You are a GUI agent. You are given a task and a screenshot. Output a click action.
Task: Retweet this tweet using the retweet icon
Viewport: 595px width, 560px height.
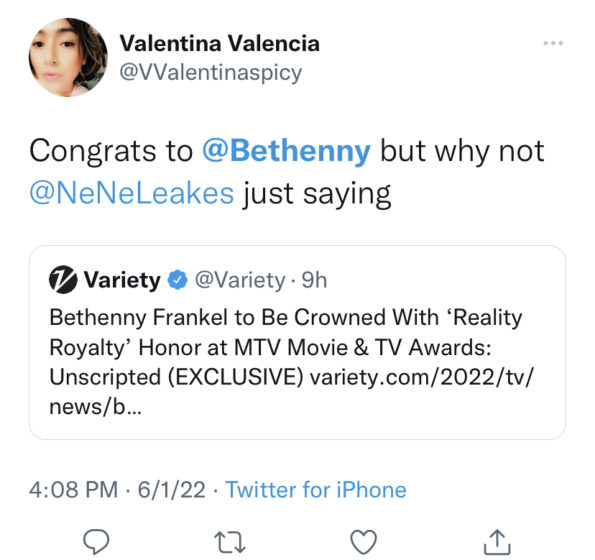(x=230, y=542)
